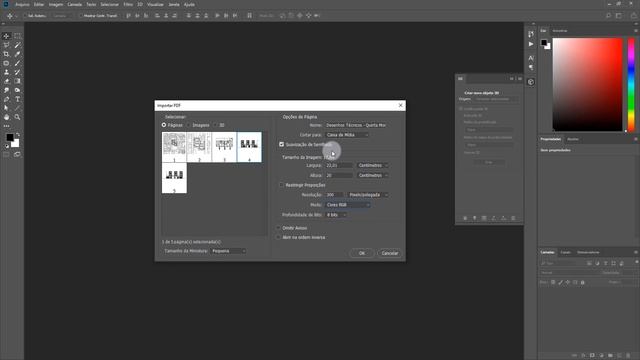Click Cancelar in the Importar PDF dialog
Image resolution: width=640 pixels, height=360 pixels.
(x=389, y=253)
